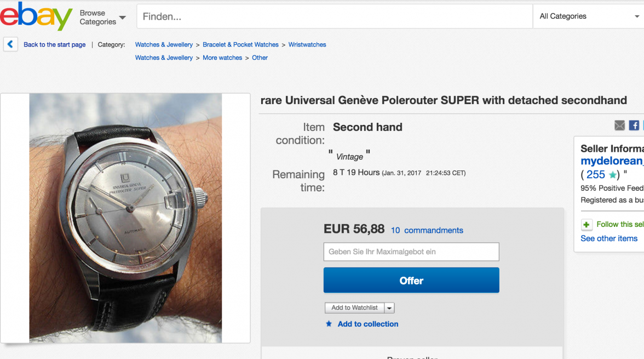Open the More watches breadcrumb
Screen dimensions: 644x359
(x=222, y=58)
